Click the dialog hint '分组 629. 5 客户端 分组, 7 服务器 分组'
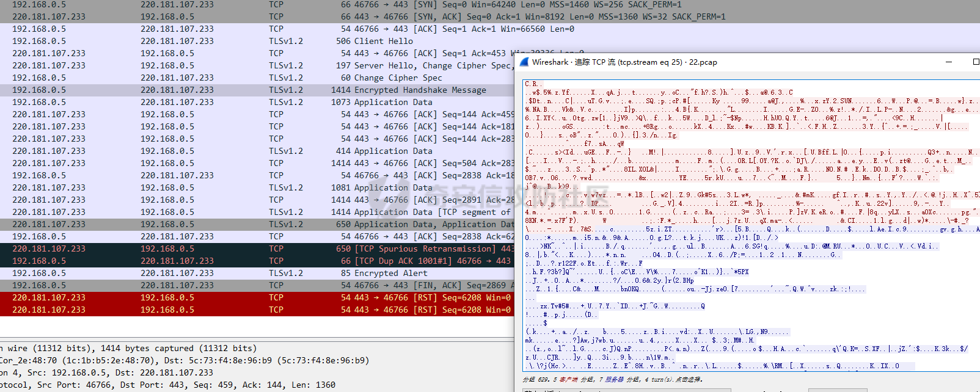The image size is (980, 392). pyautogui.click(x=612, y=380)
